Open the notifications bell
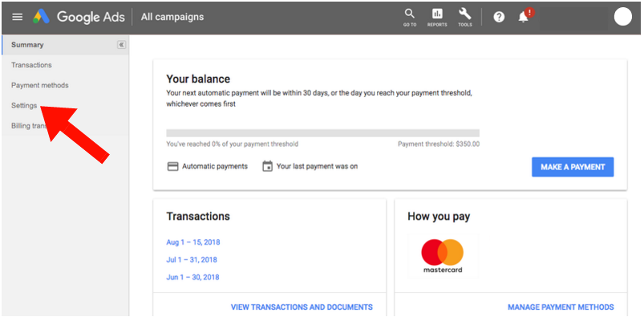The height and width of the screenshot is (317, 644). point(523,18)
